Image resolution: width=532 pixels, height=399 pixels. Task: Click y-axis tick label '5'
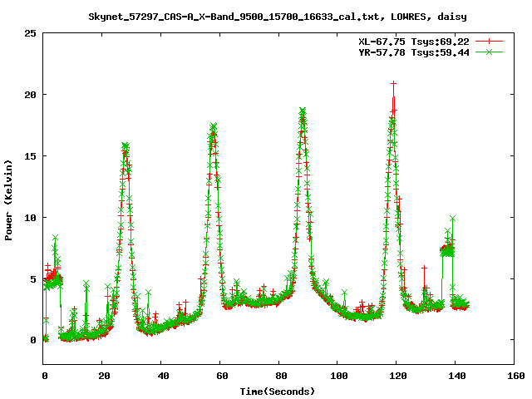[33, 279]
